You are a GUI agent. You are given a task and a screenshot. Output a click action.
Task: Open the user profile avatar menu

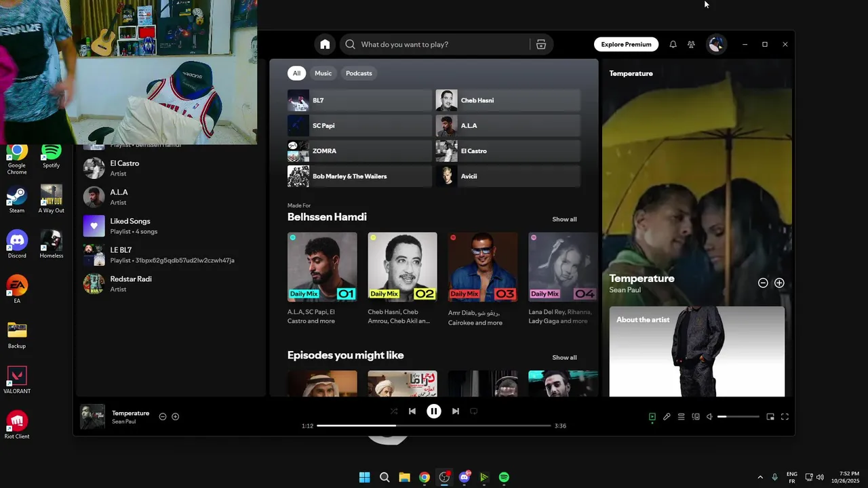click(x=715, y=44)
